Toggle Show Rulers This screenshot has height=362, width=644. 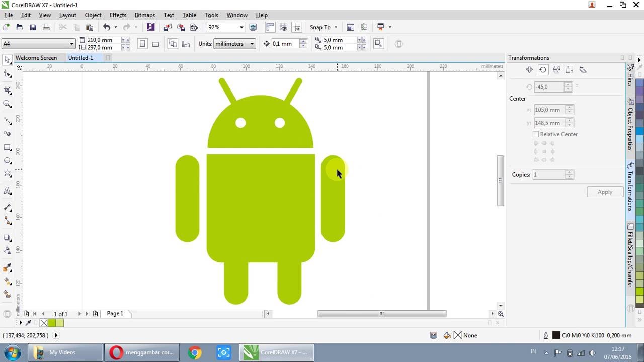point(270,27)
